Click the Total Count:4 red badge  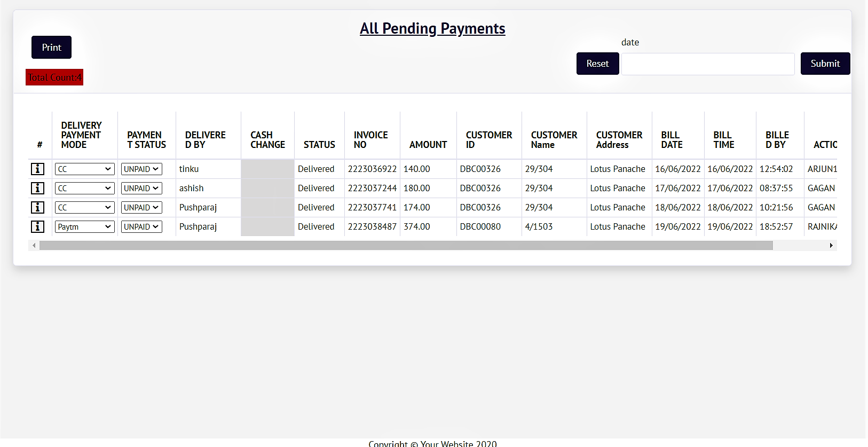pyautogui.click(x=54, y=77)
